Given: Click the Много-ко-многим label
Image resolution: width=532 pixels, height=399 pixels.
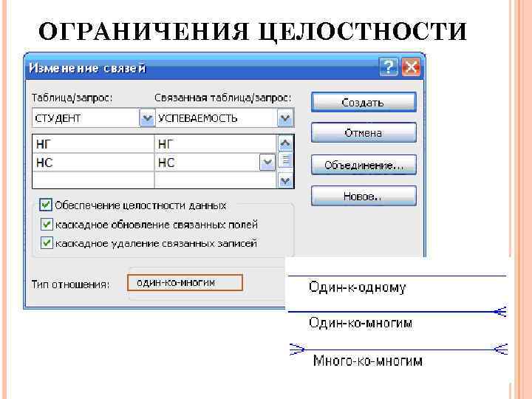Looking at the screenshot, I should pyautogui.click(x=367, y=361).
